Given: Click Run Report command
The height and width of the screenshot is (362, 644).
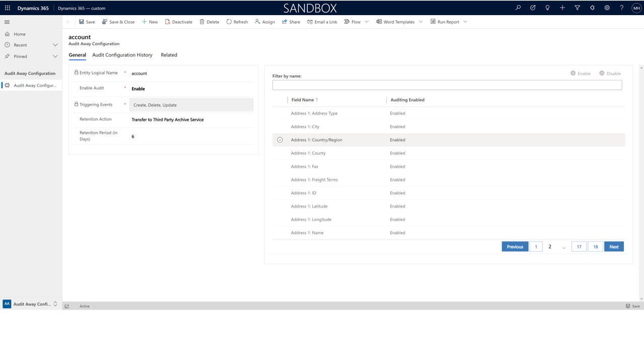Looking at the screenshot, I should [x=445, y=22].
